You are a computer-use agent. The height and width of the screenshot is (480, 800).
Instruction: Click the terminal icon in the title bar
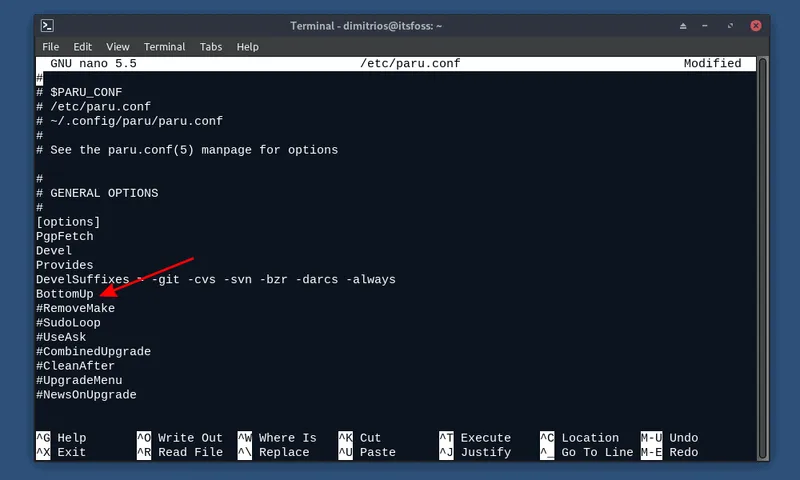click(47, 25)
